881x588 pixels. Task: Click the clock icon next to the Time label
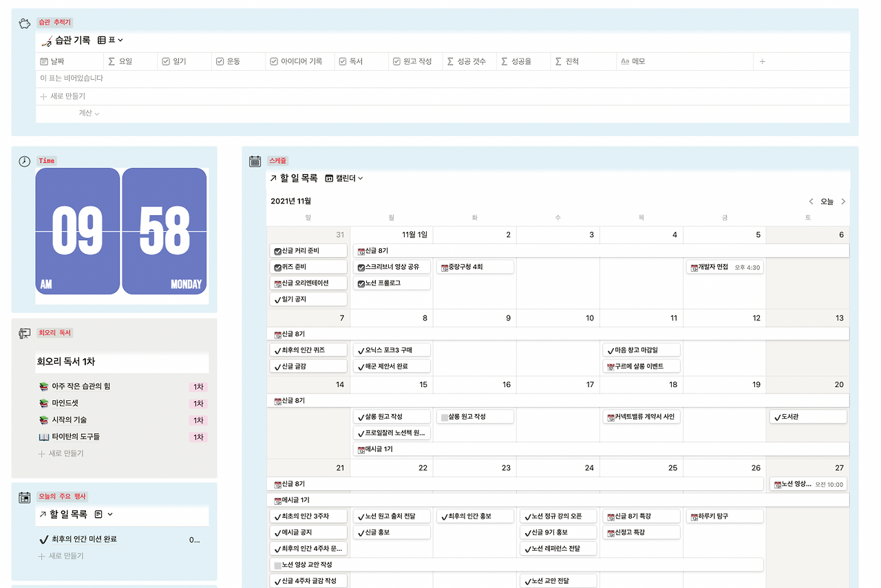(24, 160)
